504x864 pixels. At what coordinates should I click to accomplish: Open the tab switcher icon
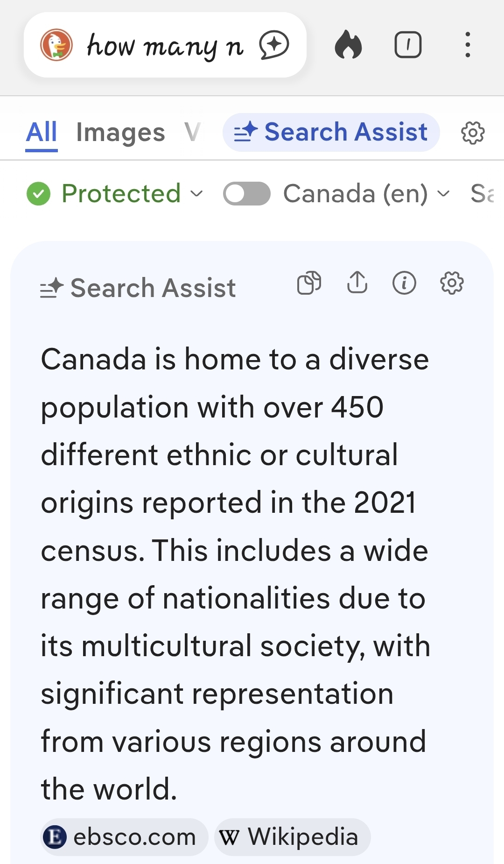click(x=408, y=45)
